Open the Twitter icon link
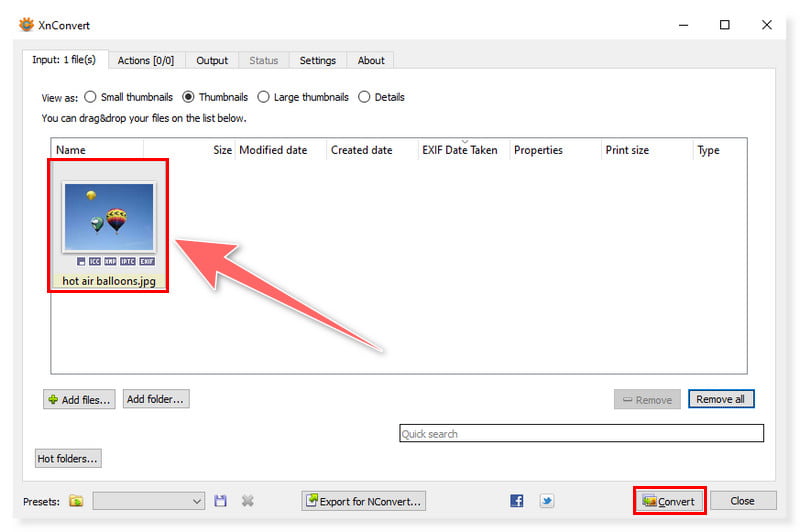Image resolution: width=800 pixels, height=532 pixels. click(x=546, y=501)
